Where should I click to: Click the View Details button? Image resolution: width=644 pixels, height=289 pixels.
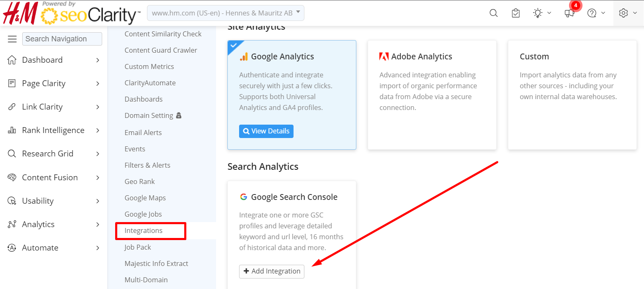[x=266, y=131]
